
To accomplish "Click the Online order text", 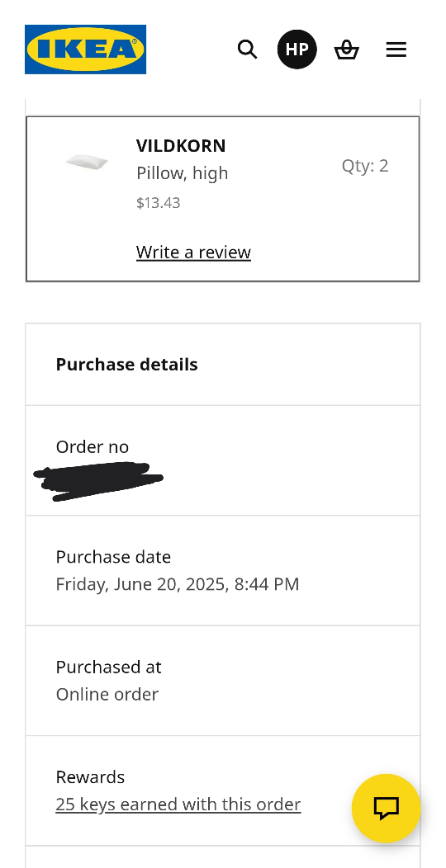I will [x=107, y=694].
